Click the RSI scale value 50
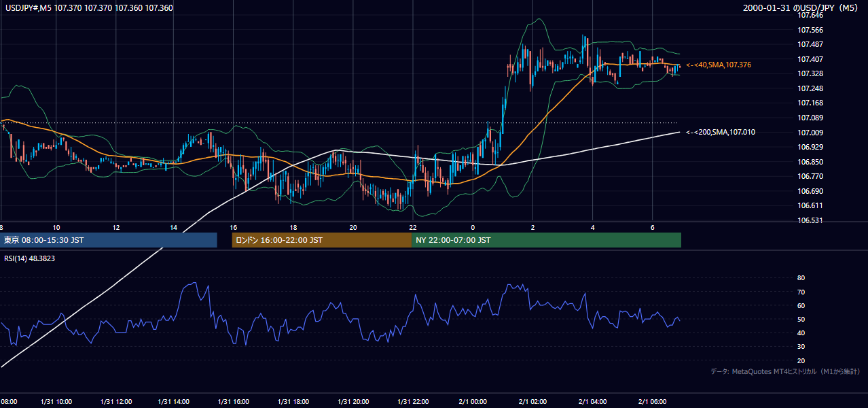Image resolution: width=868 pixels, height=408 pixels. click(x=801, y=319)
